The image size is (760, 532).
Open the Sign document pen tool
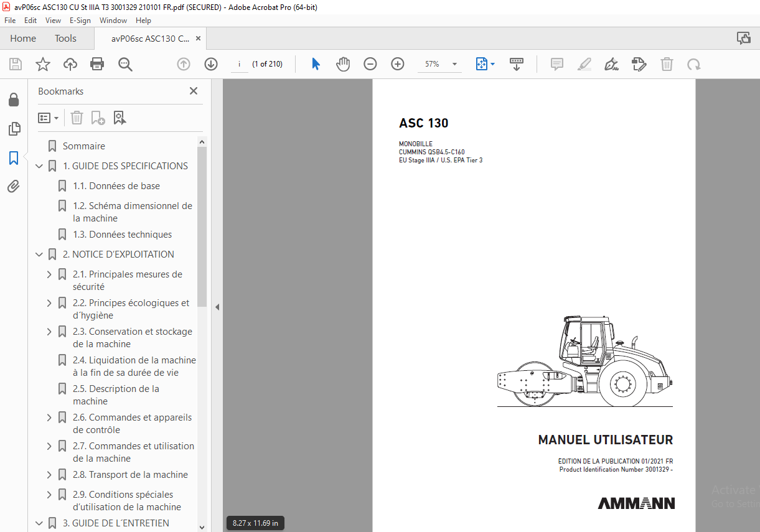pyautogui.click(x=611, y=64)
